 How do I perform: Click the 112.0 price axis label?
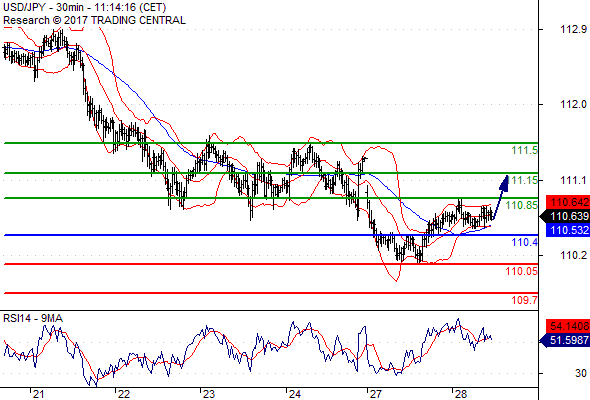pyautogui.click(x=573, y=104)
